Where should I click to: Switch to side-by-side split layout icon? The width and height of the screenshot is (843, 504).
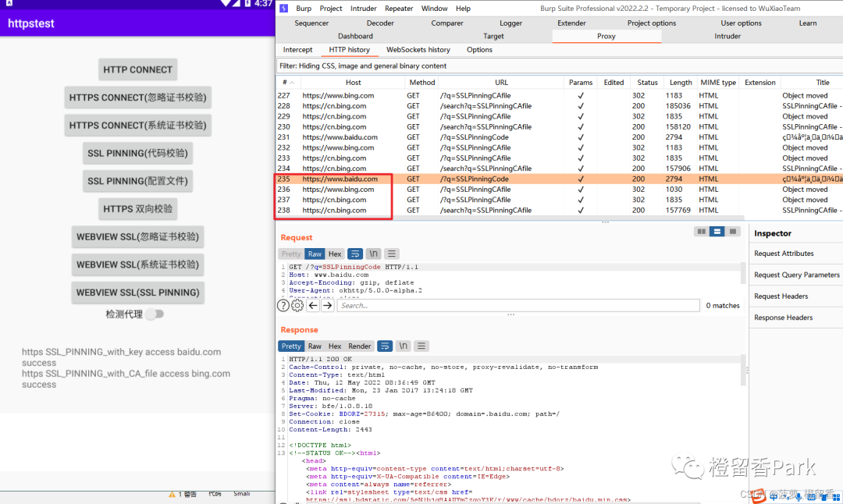click(701, 232)
